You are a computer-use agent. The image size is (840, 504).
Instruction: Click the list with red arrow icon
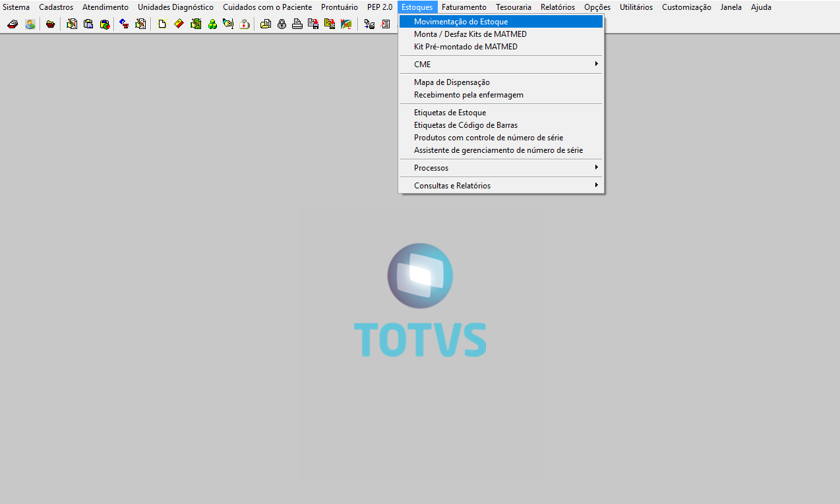point(386,24)
